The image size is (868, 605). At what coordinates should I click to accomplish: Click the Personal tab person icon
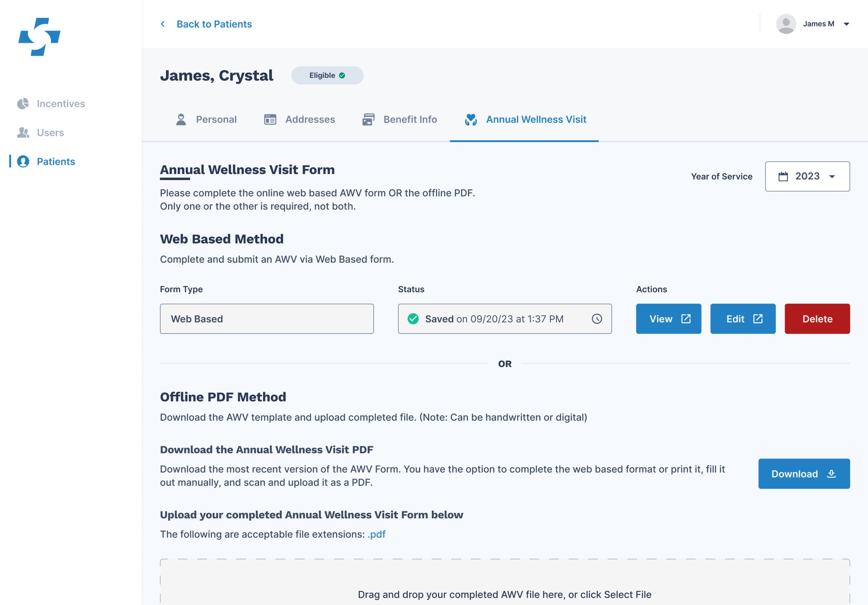click(181, 119)
